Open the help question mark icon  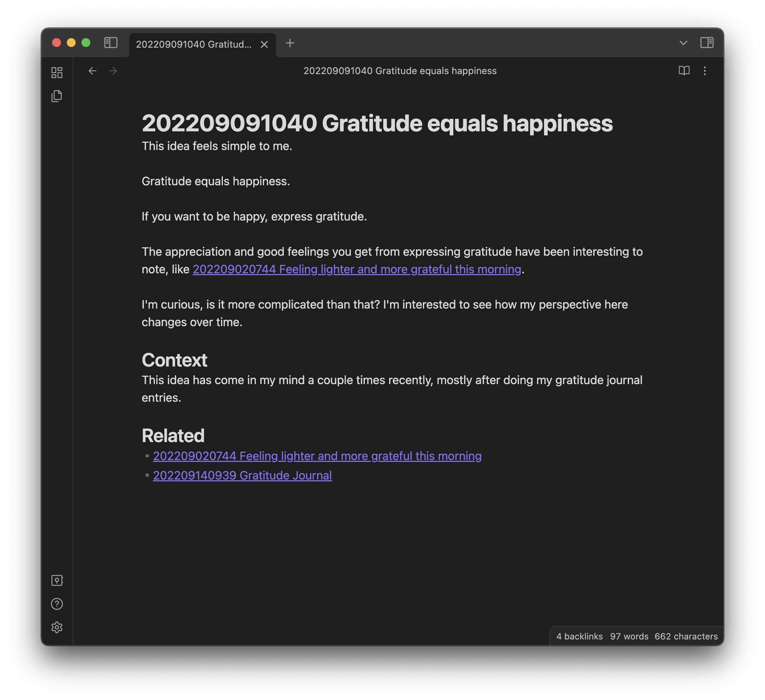pos(57,604)
